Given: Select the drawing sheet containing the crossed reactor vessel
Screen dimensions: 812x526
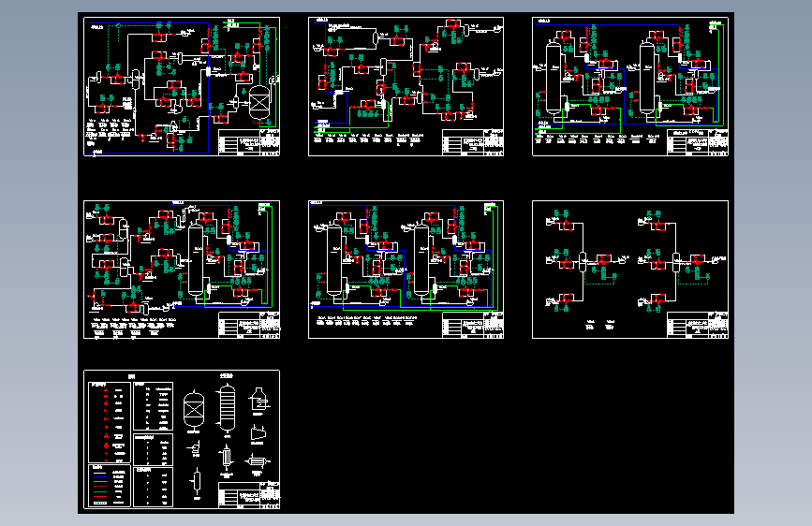Looking at the screenshot, I should 182,86.
